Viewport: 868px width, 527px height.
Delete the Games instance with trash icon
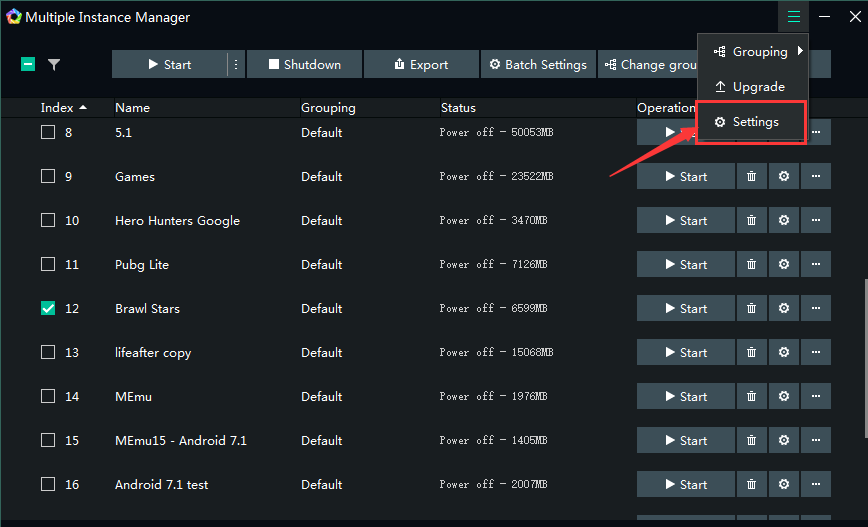click(x=751, y=177)
